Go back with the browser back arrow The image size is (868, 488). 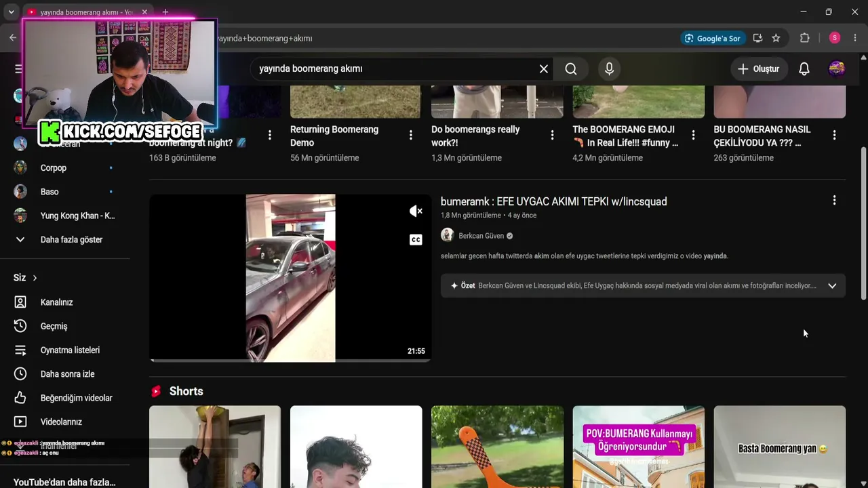(13, 38)
